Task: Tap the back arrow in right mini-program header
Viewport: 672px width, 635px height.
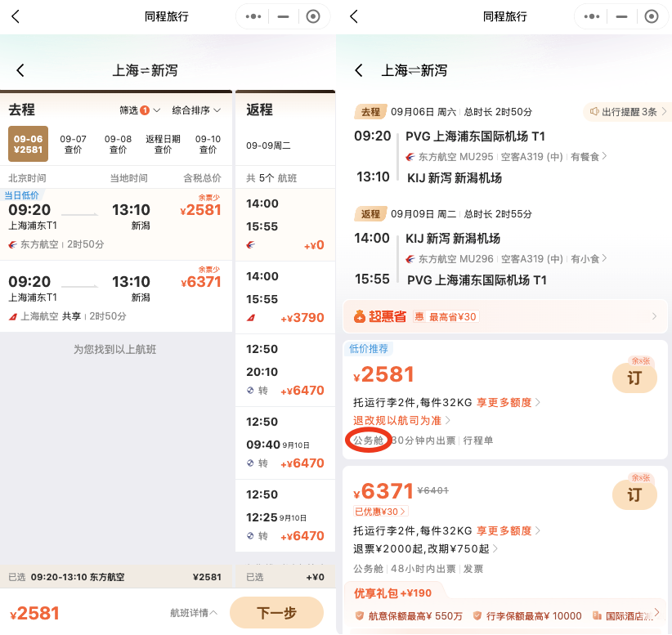Action: click(x=353, y=16)
